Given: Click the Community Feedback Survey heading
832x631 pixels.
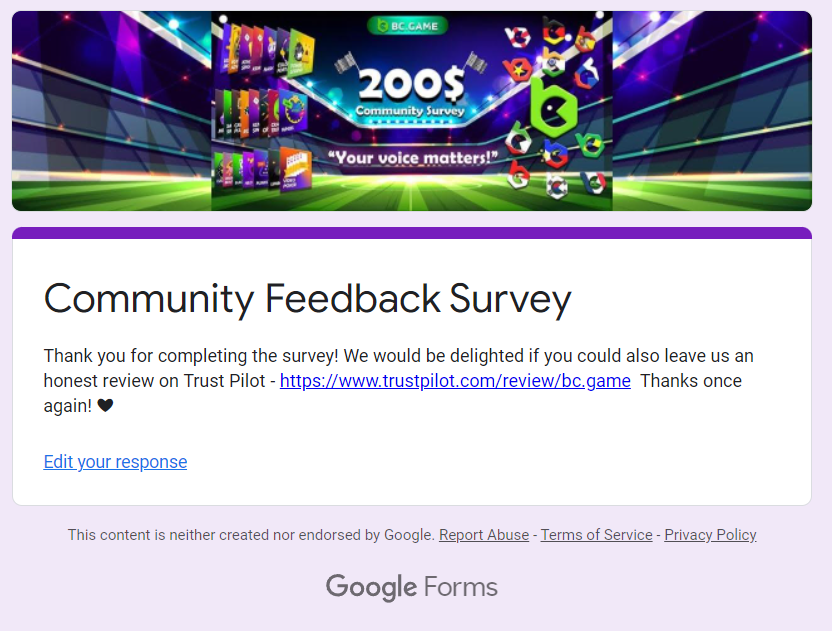Looking at the screenshot, I should click(307, 299).
